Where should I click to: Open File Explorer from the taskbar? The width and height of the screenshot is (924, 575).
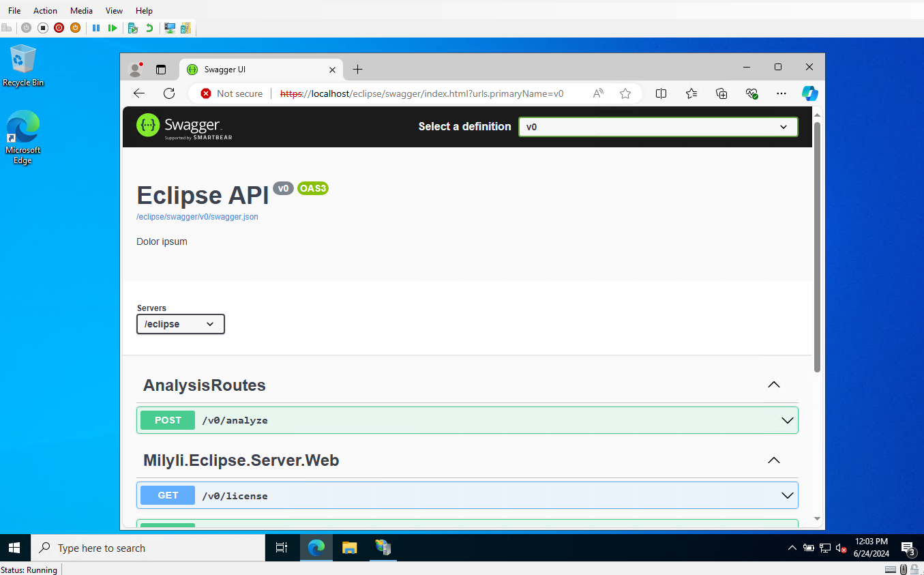[349, 548]
